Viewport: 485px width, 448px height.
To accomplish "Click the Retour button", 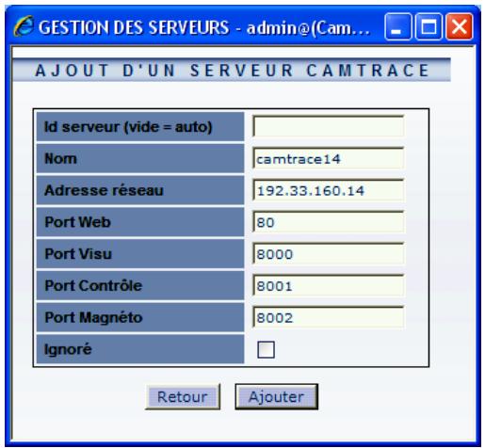I will tap(183, 397).
